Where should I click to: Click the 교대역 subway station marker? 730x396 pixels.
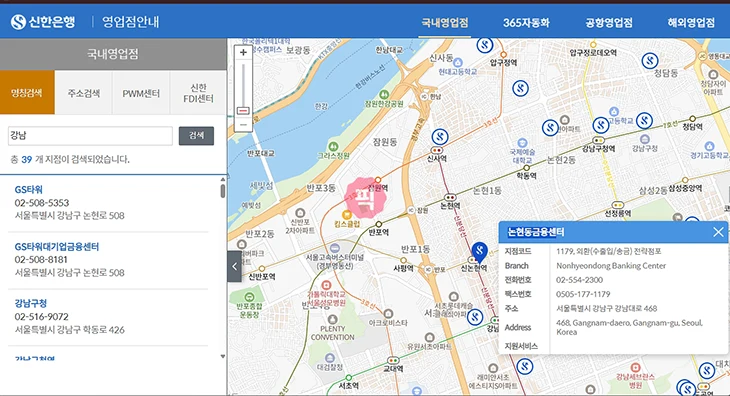pyautogui.click(x=393, y=361)
